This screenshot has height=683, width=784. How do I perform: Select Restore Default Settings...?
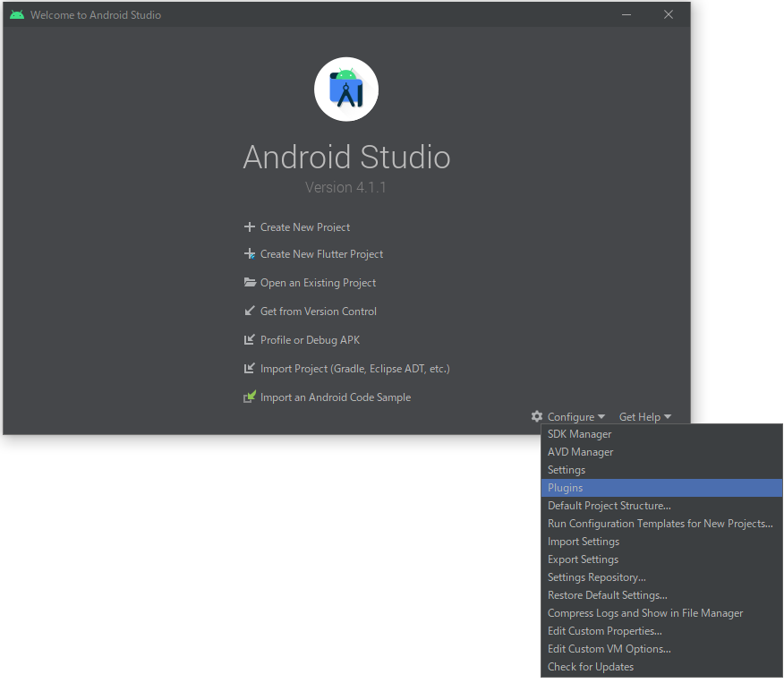coord(661,595)
